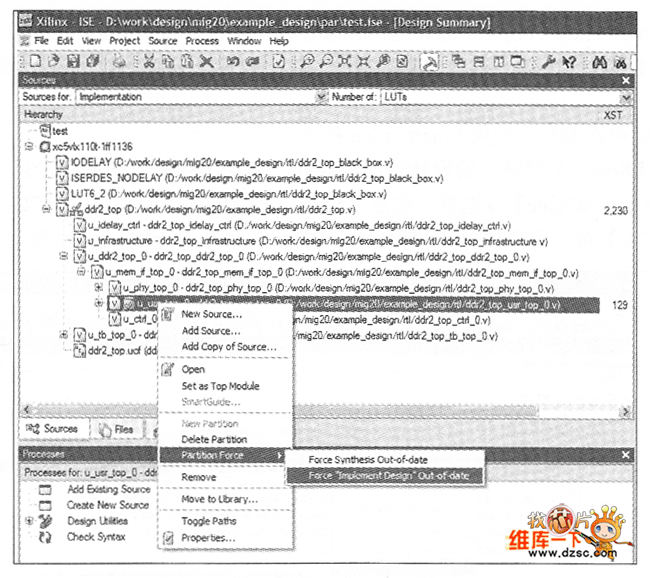Click the Check Syntax process icon
Viewport: 650px width, 578px height.
click(x=45, y=537)
